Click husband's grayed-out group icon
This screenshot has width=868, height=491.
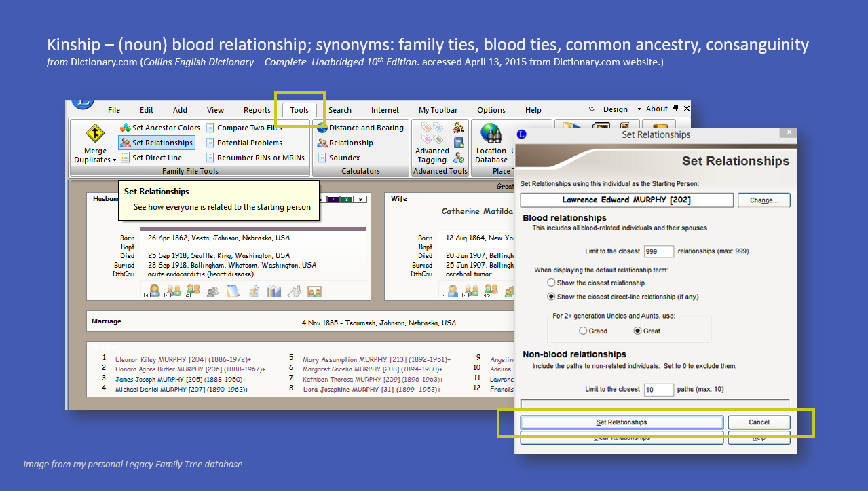coord(212,291)
